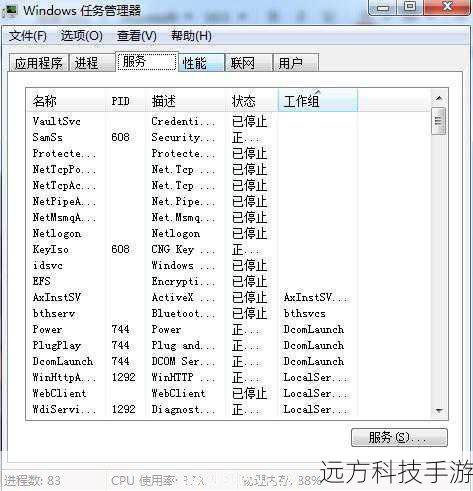Open the 文件(F) menu
The width and height of the screenshot is (473, 491).
(27, 36)
